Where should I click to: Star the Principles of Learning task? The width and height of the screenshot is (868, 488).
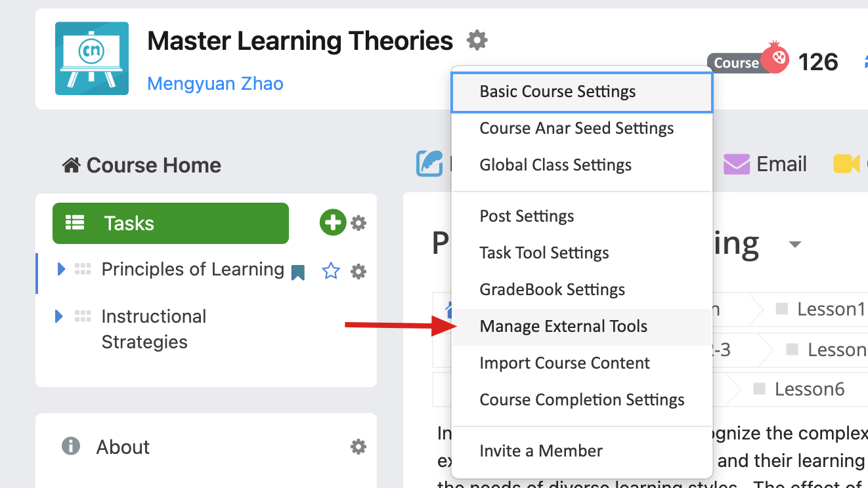[x=331, y=271]
